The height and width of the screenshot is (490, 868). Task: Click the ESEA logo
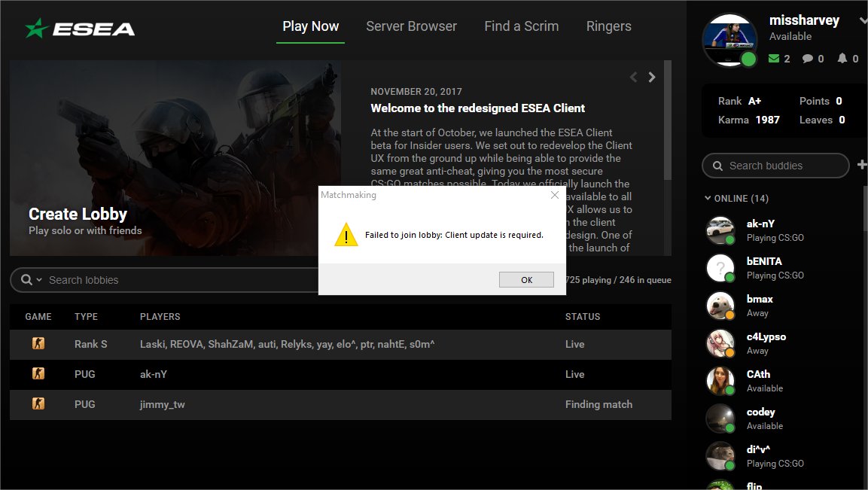(x=80, y=29)
